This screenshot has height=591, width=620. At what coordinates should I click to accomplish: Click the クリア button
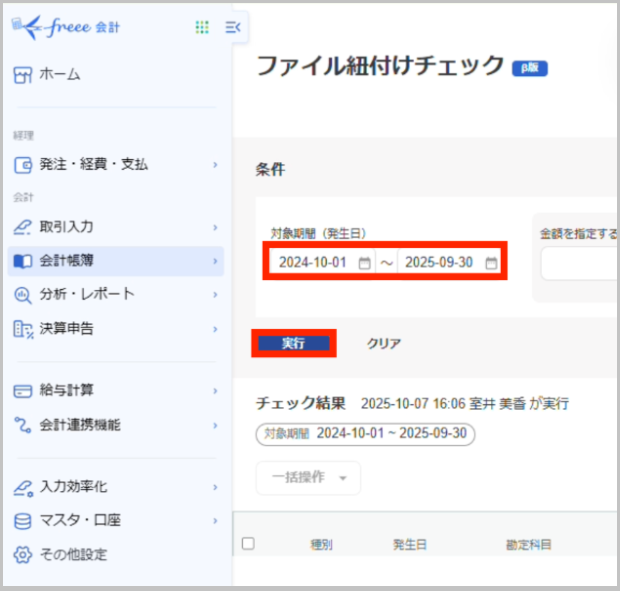pyautogui.click(x=384, y=343)
